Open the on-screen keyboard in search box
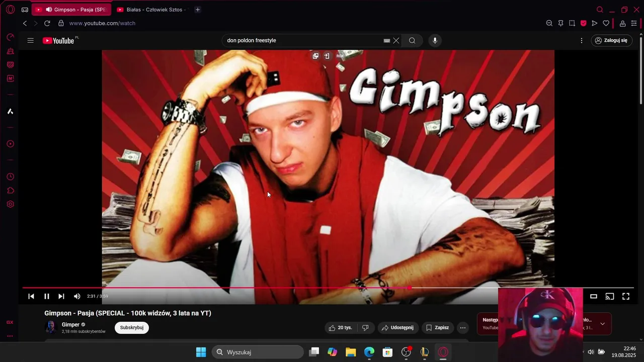This screenshot has height=362, width=644. 387,41
